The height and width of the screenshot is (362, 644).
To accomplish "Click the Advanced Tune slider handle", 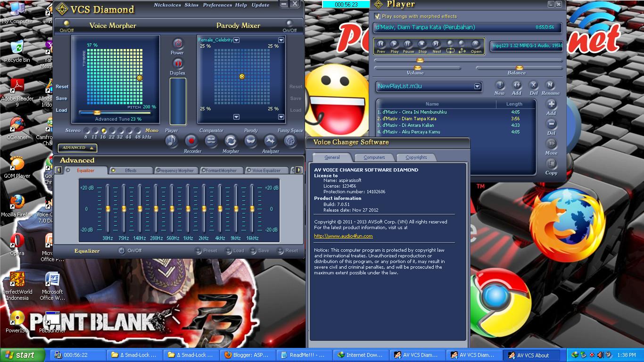I will click(x=97, y=113).
